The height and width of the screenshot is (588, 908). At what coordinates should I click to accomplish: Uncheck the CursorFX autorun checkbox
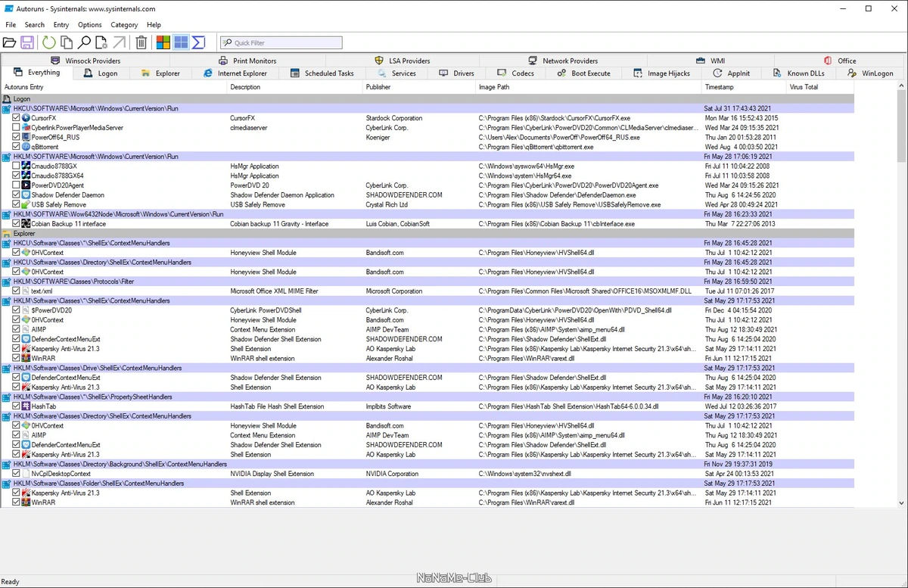pyautogui.click(x=17, y=118)
